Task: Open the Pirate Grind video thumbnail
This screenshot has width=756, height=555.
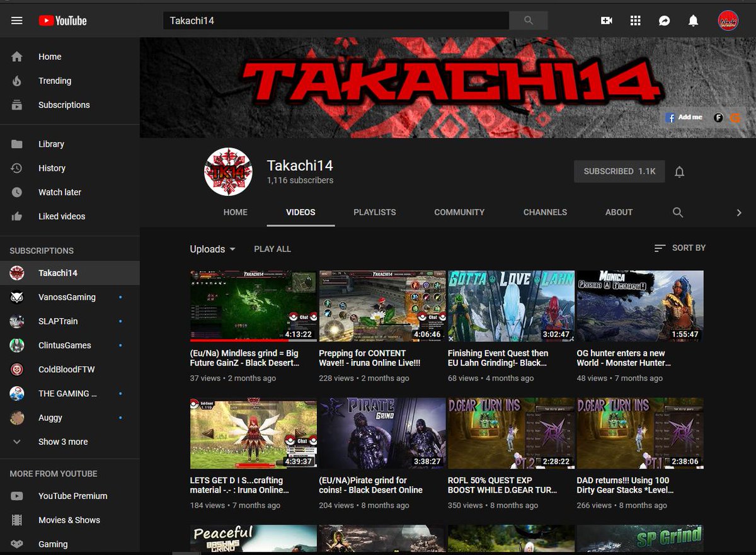Action: pos(382,433)
